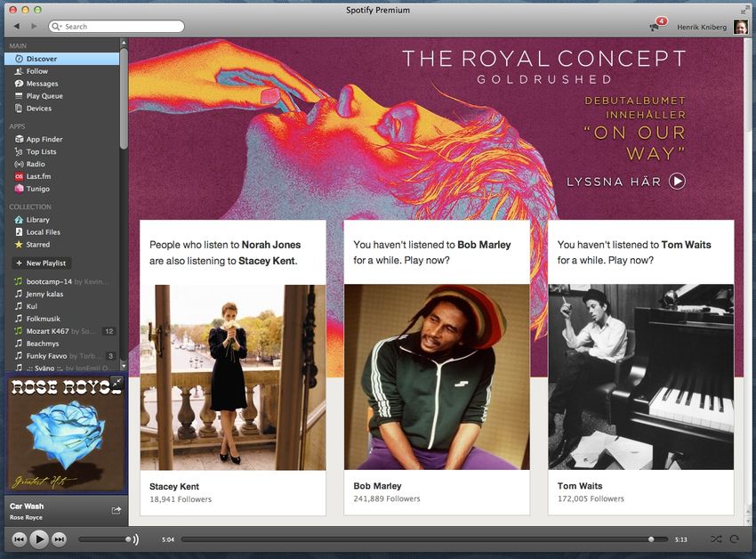Click the Top Lists icon
This screenshot has height=559, width=756.
[x=19, y=151]
